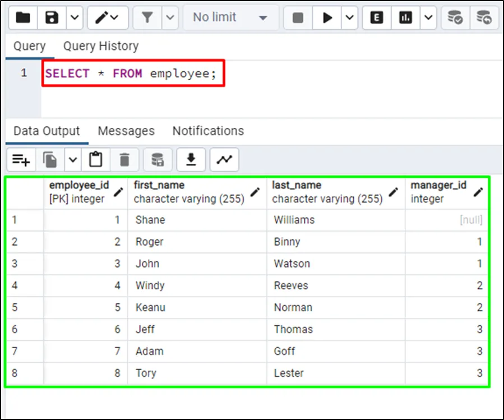The width and height of the screenshot is (504, 420).
Task: Click the Add row icon
Action: [x=21, y=160]
